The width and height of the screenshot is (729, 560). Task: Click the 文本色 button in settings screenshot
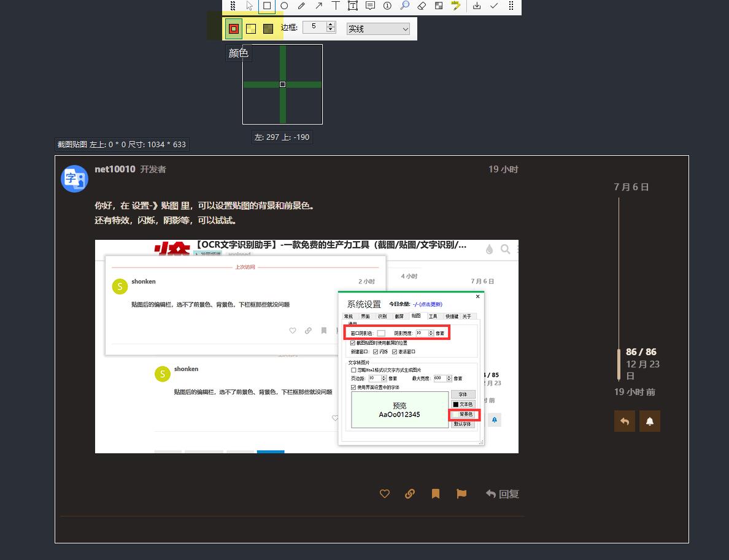(463, 404)
